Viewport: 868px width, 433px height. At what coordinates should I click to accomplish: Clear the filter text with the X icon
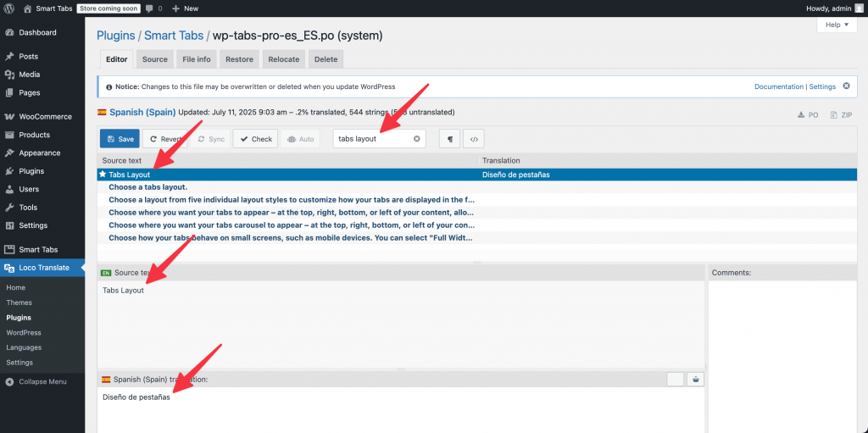417,139
